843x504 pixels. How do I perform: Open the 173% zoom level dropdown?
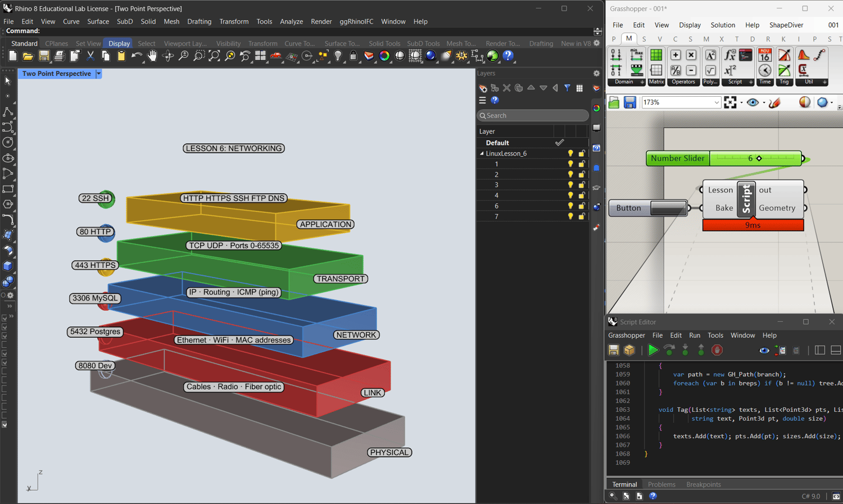pyautogui.click(x=717, y=103)
